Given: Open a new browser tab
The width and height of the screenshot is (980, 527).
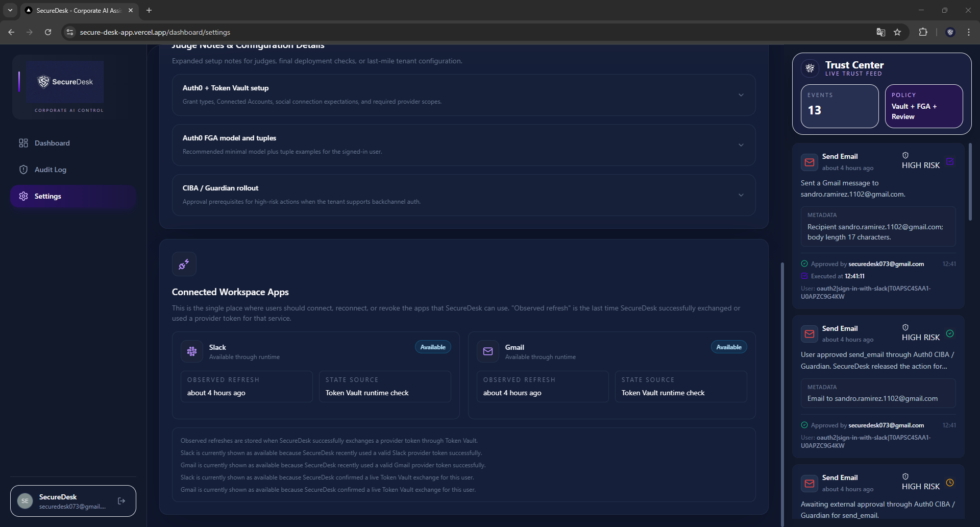Looking at the screenshot, I should pyautogui.click(x=149, y=10).
